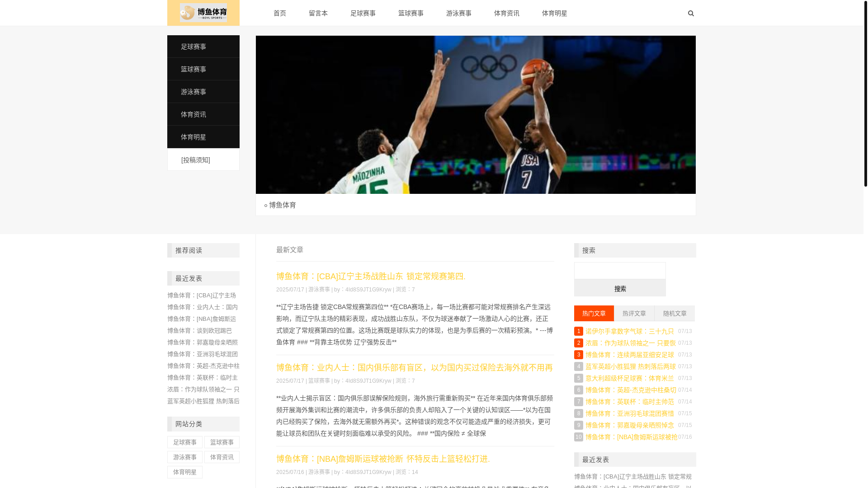
Task: Open hot article 4 蓝军英超小胜狐狸
Action: (x=631, y=366)
